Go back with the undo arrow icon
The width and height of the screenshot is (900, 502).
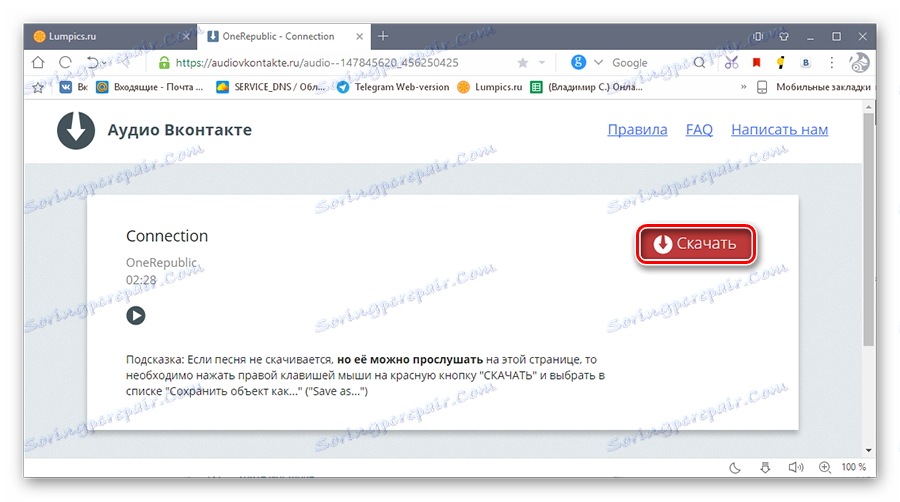point(92,63)
